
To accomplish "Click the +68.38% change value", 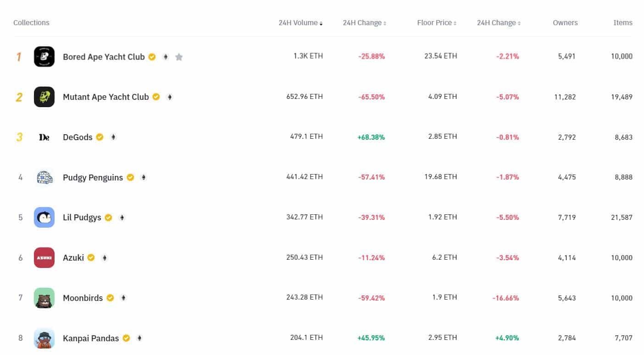I will point(371,137).
